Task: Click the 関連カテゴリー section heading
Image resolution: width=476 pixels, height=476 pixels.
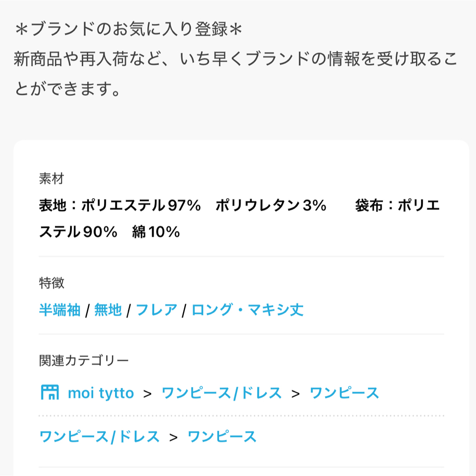Action: [x=84, y=361]
